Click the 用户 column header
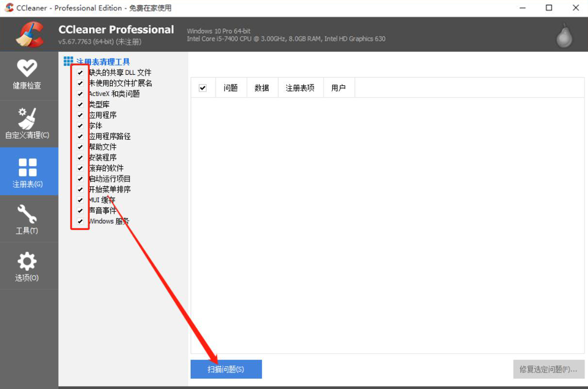This screenshot has width=588, height=389. pos(338,88)
